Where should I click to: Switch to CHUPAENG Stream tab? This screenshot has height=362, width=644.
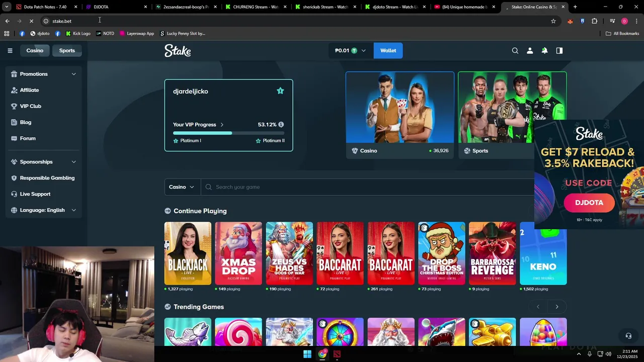(255, 7)
